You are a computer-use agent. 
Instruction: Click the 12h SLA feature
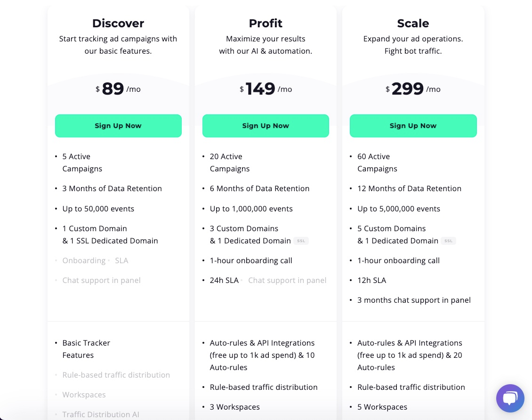pyautogui.click(x=371, y=280)
